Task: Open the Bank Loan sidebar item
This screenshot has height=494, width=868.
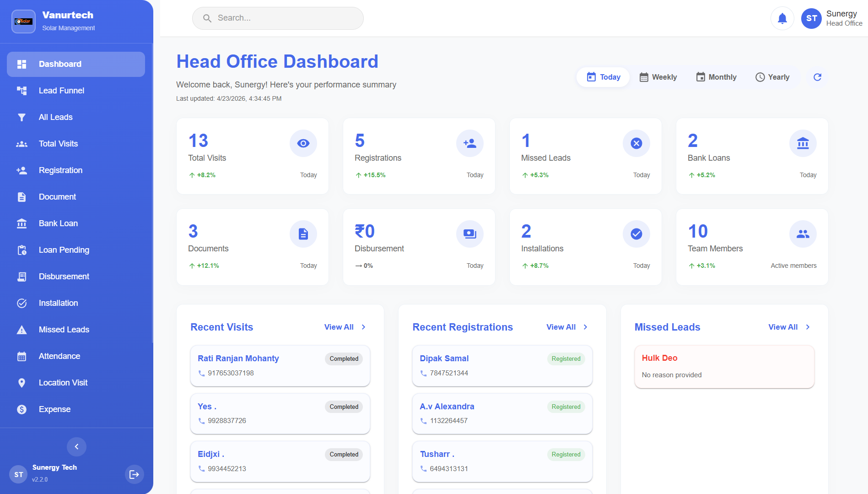Action: tap(76, 223)
